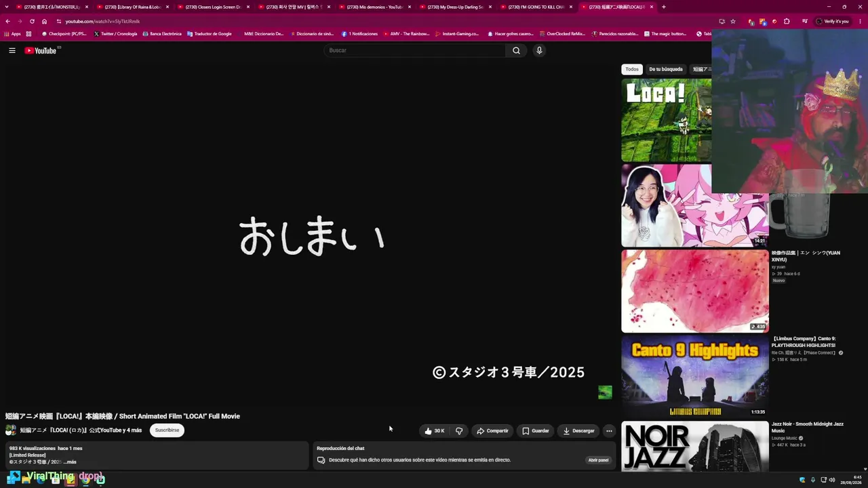
Task: Switch to the Closers Login Screen tab
Action: (x=214, y=7)
